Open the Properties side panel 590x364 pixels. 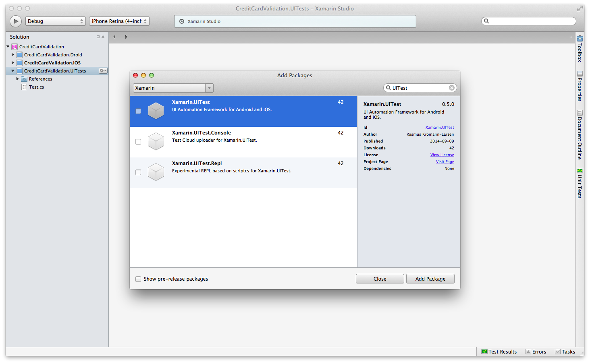pyautogui.click(x=580, y=86)
